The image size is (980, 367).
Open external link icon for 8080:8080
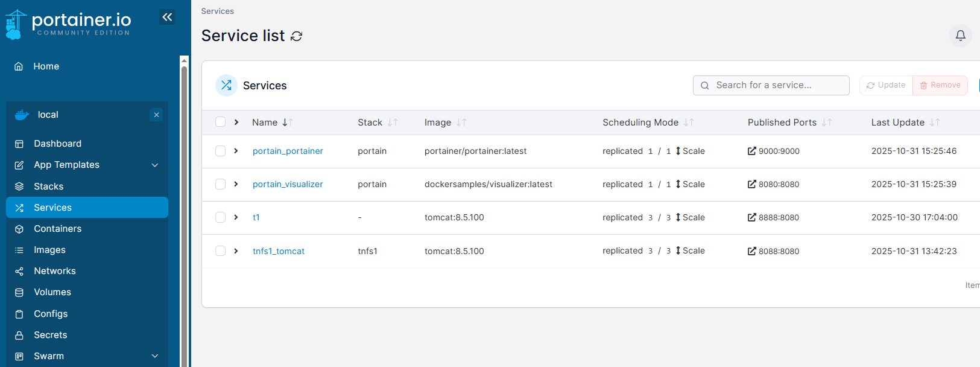coord(751,184)
